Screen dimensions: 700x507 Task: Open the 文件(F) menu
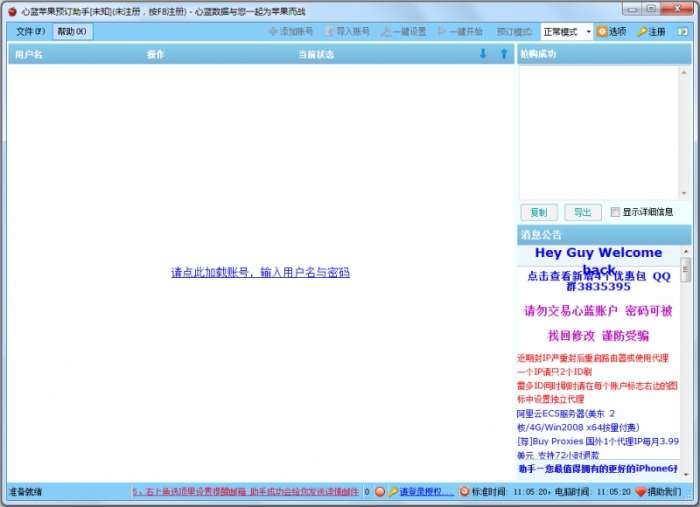[x=30, y=31]
